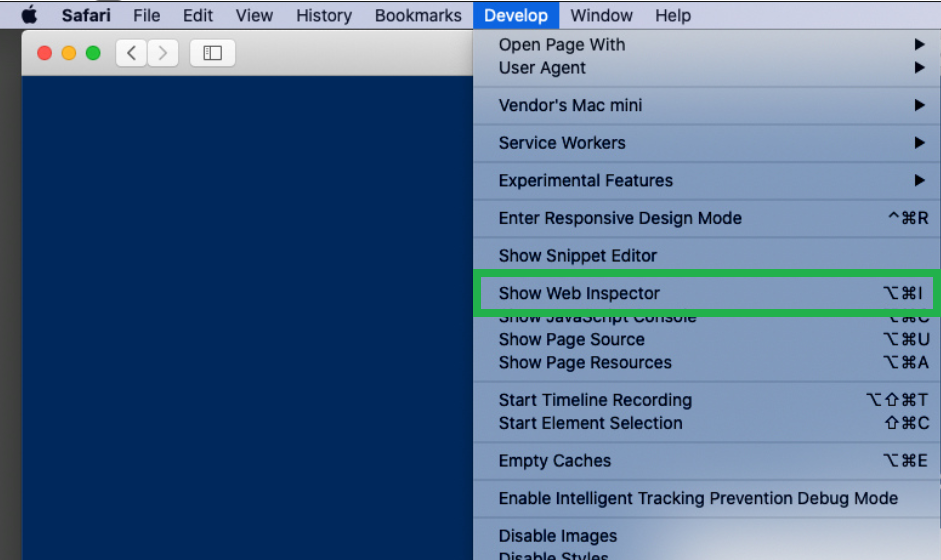Viewport: 941px width, 560px height.
Task: Close the Develop menu
Action: [x=516, y=15]
